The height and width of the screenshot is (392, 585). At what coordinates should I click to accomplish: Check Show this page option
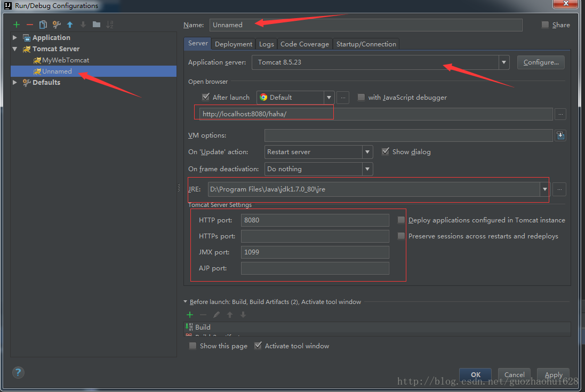tap(193, 346)
